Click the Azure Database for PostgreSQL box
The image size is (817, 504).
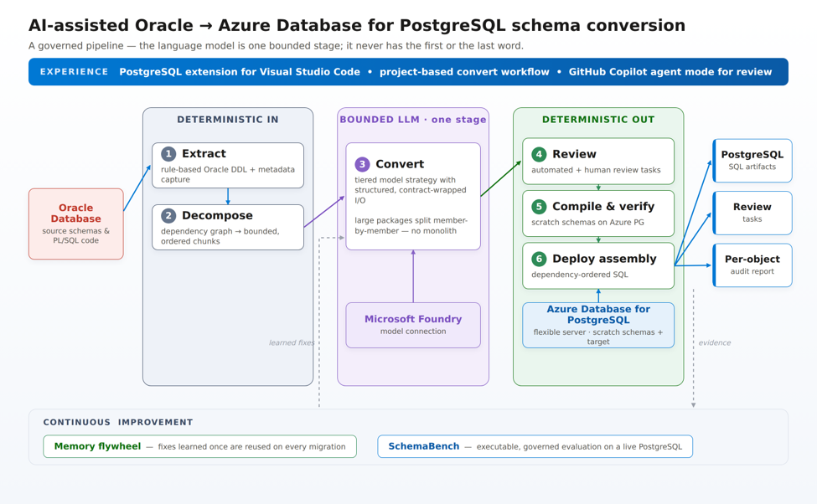pyautogui.click(x=598, y=325)
